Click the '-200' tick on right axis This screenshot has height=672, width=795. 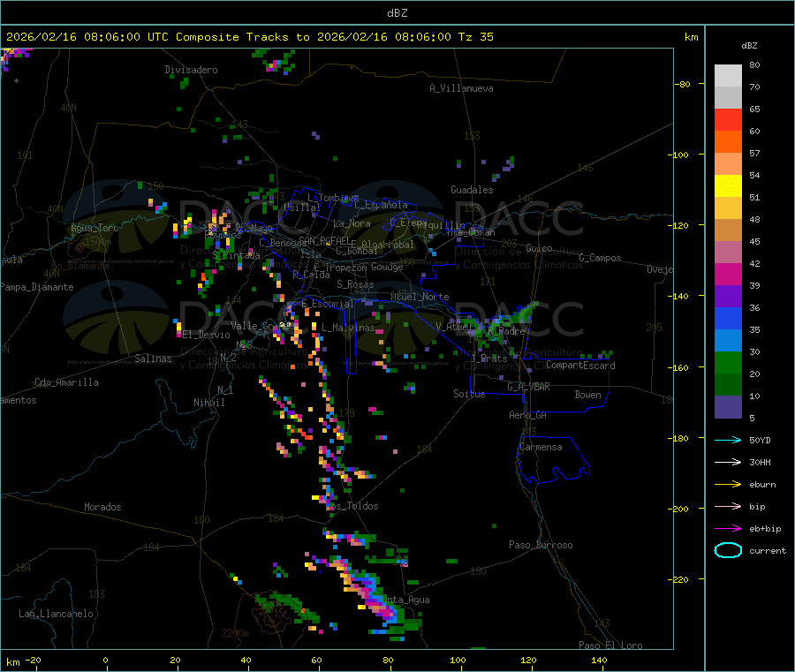679,510
